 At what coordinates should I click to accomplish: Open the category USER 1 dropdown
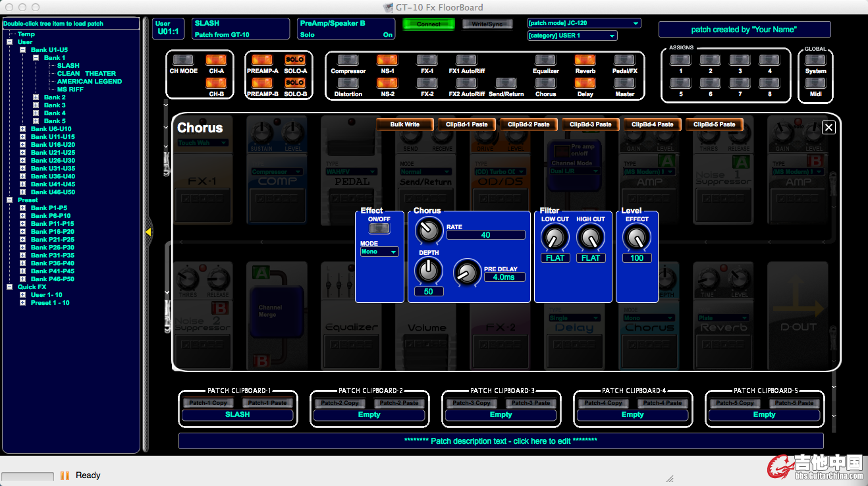click(572, 36)
